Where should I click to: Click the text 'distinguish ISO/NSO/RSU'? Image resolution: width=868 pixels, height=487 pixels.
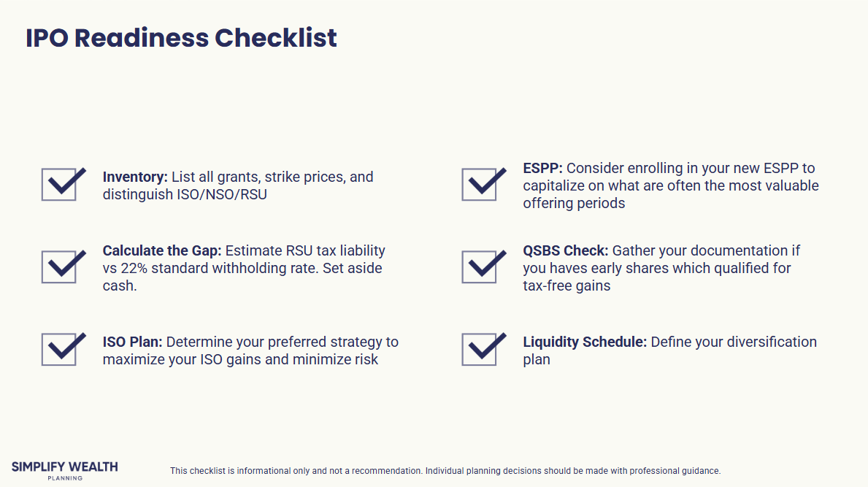185,195
